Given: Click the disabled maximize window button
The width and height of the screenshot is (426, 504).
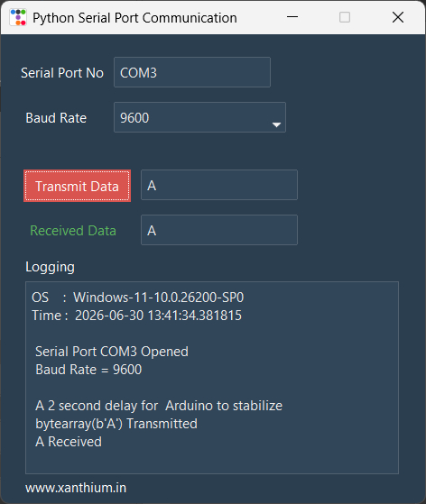Looking at the screenshot, I should point(345,17).
